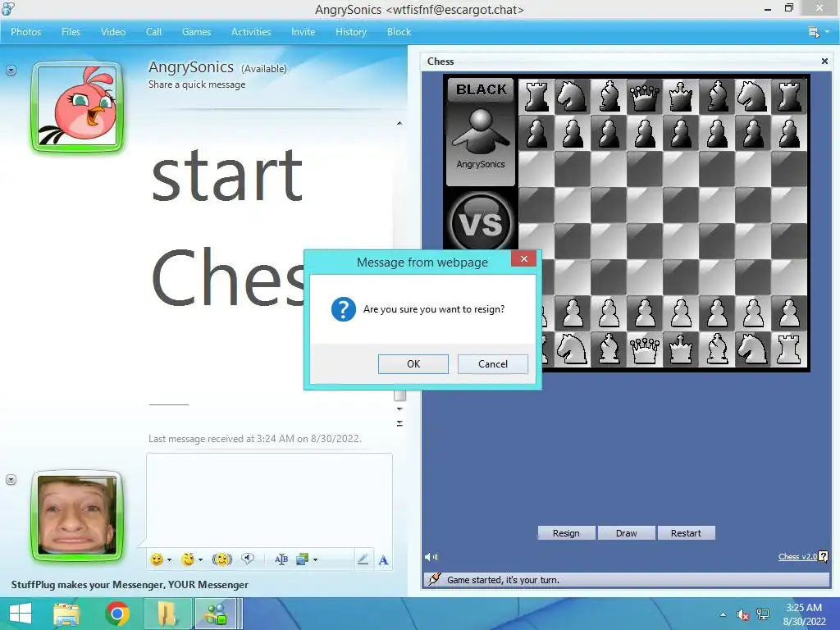Open the chess help question mark icon
The width and height of the screenshot is (840, 630).
tap(824, 557)
